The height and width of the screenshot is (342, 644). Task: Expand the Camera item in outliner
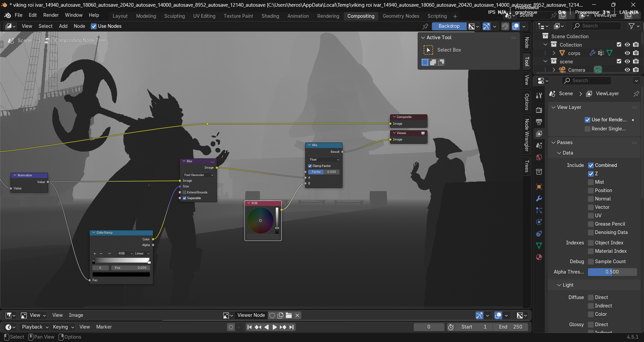tap(554, 70)
